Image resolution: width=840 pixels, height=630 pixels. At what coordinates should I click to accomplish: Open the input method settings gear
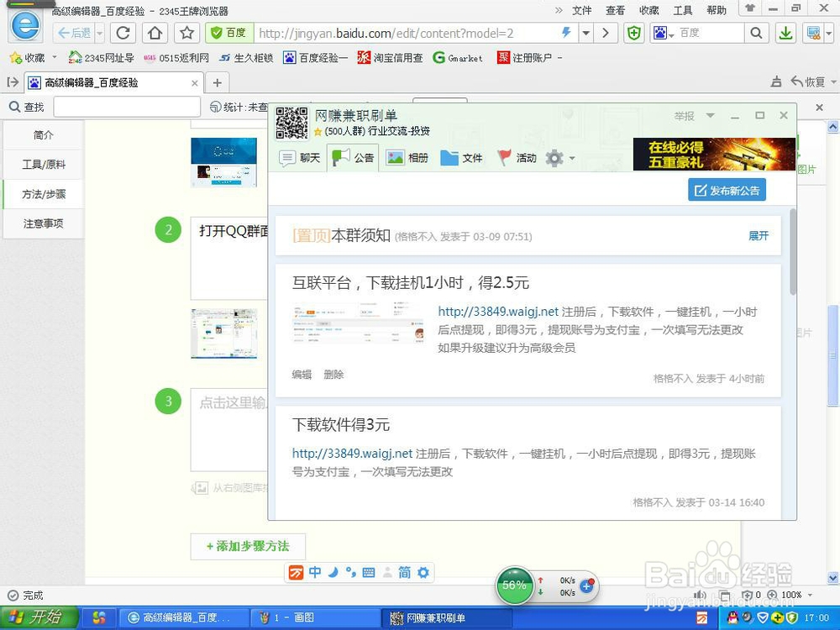point(423,573)
